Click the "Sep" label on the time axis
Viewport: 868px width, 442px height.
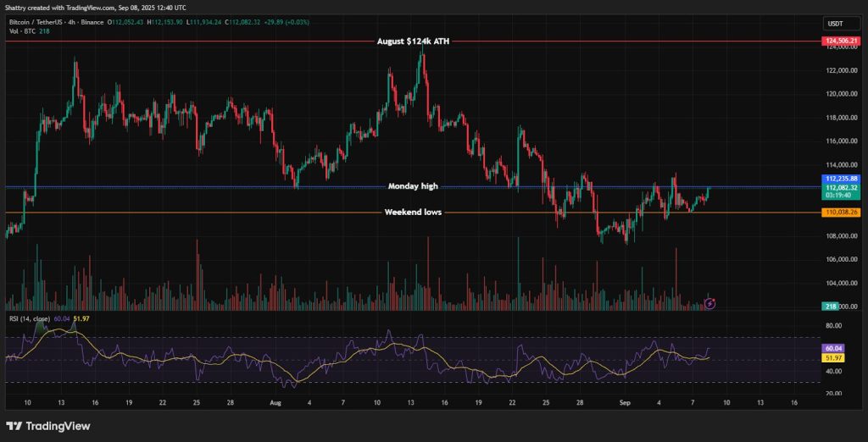(625, 403)
